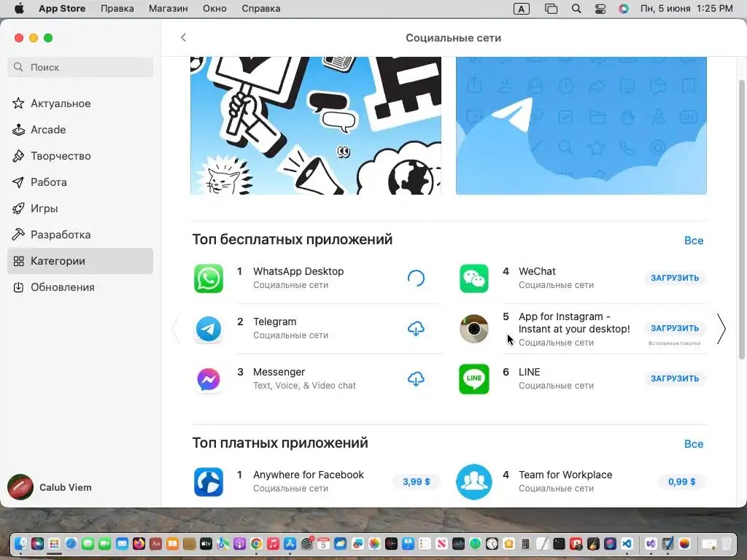The width and height of the screenshot is (747, 560).
Task: Show next page of free apps
Action: (x=721, y=329)
